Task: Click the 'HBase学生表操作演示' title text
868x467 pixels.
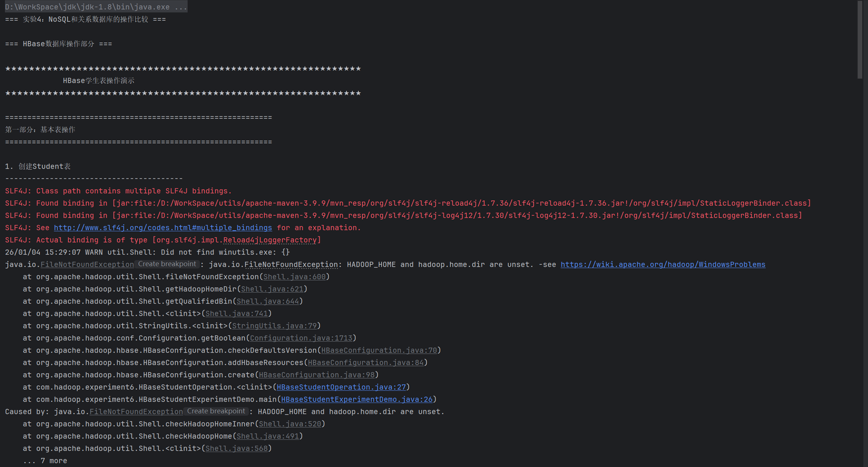Action: point(99,81)
